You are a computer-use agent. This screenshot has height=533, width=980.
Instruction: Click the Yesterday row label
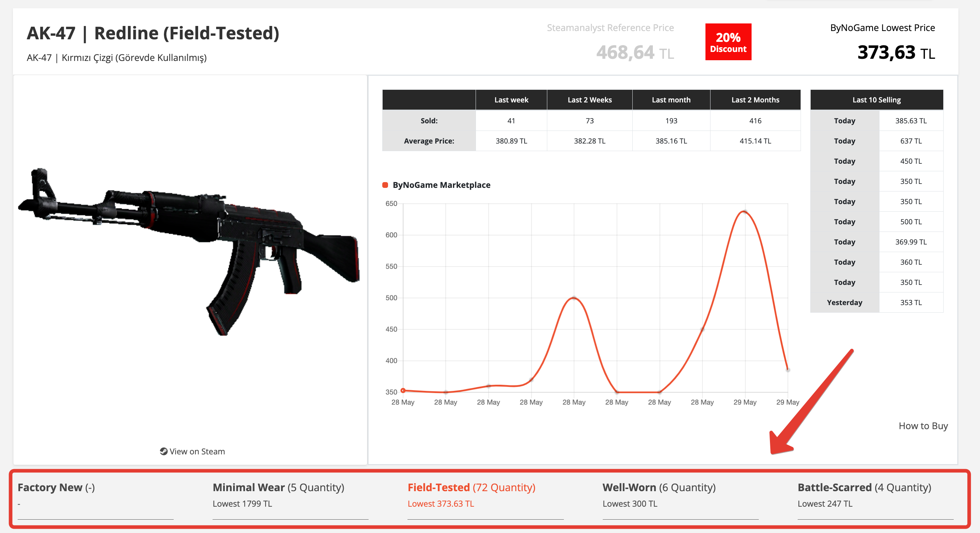[x=845, y=302]
